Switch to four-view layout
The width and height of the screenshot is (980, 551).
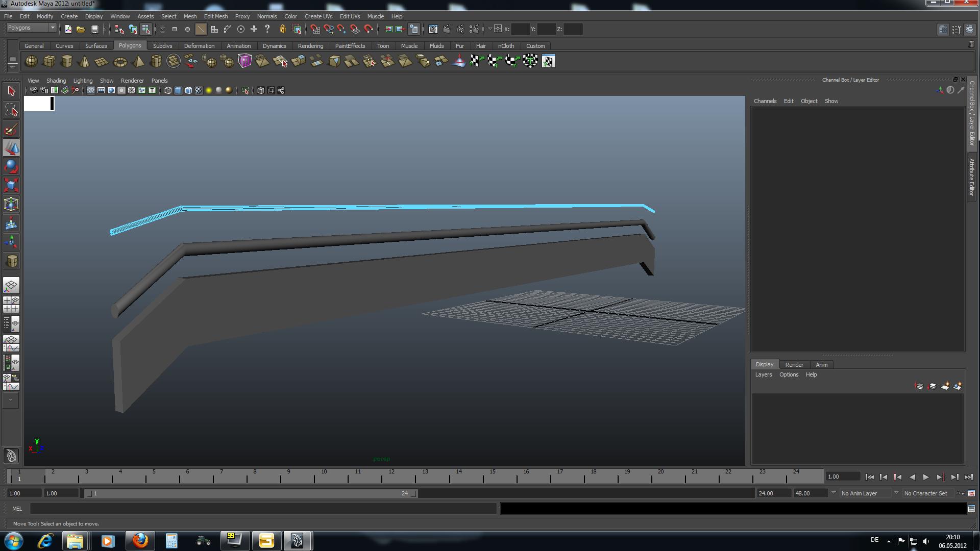click(11, 305)
